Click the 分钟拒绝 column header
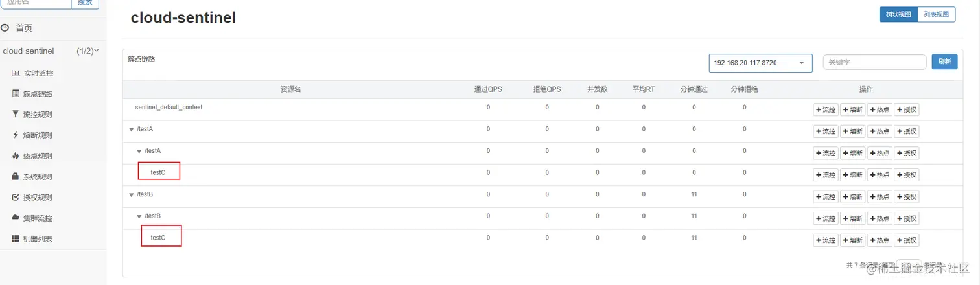This screenshot has height=285, width=980. click(744, 89)
